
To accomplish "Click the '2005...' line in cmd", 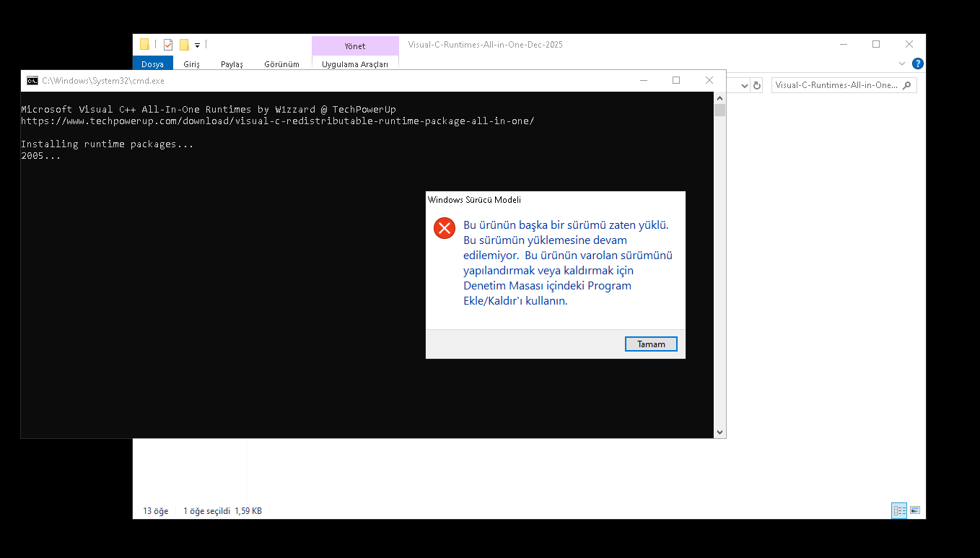I will 41,156.
